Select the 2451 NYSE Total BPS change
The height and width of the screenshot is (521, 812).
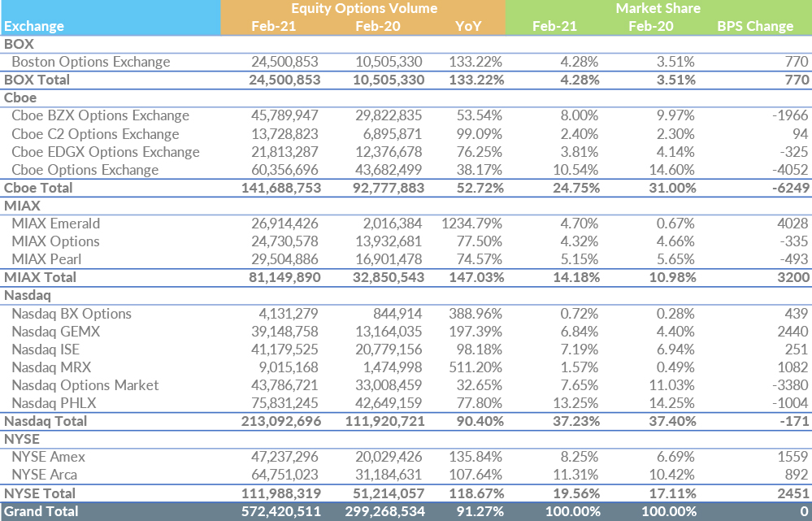(792, 493)
